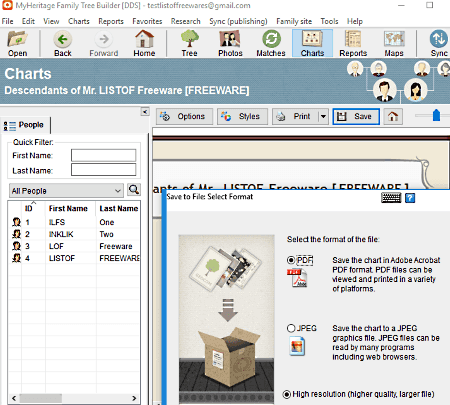Open the Tools menu
Viewport: 450px width, 405px height.
pyautogui.click(x=329, y=21)
